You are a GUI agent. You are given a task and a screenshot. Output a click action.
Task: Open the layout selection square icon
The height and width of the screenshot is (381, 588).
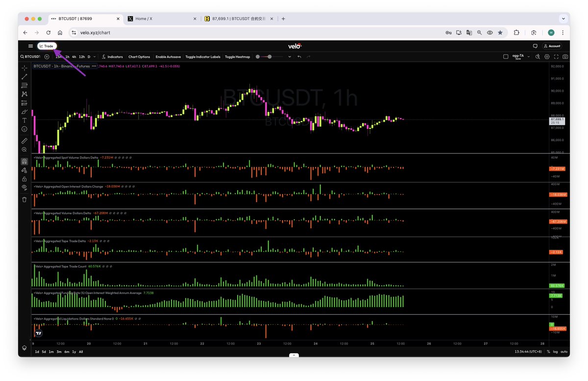click(x=506, y=57)
